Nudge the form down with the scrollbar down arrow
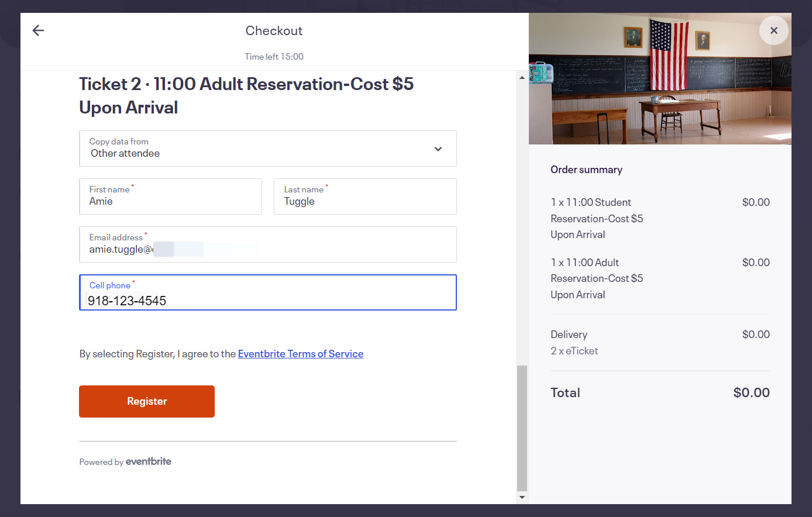Viewport: 812px width, 517px height. coord(522,497)
